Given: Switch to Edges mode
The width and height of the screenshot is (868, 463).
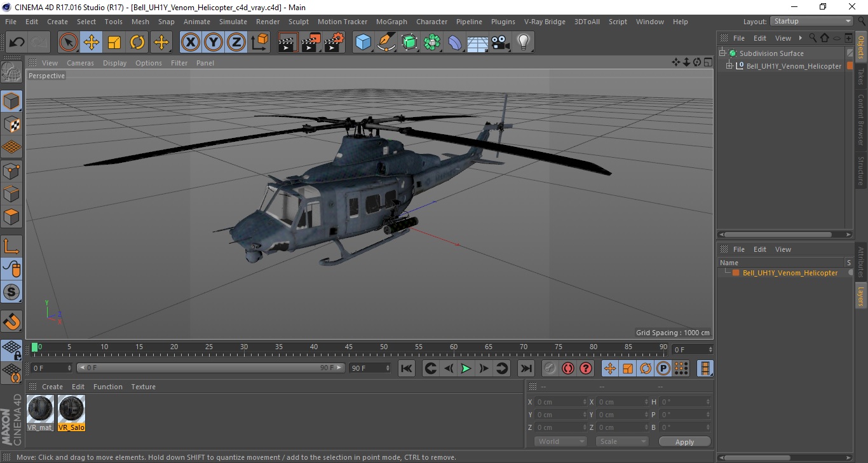Looking at the screenshot, I should (x=11, y=193).
